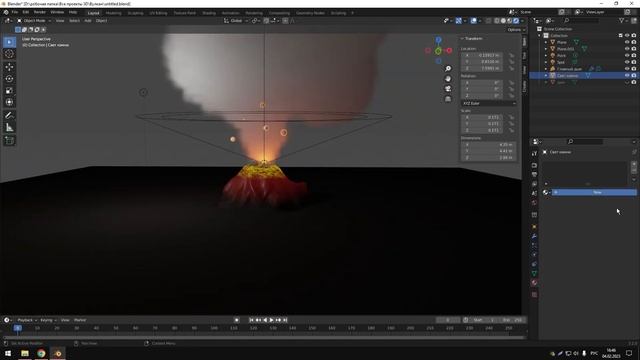Switch to the Geometry Nodes workspace tab
Screen dimensions: 640x360
pyautogui.click(x=310, y=13)
